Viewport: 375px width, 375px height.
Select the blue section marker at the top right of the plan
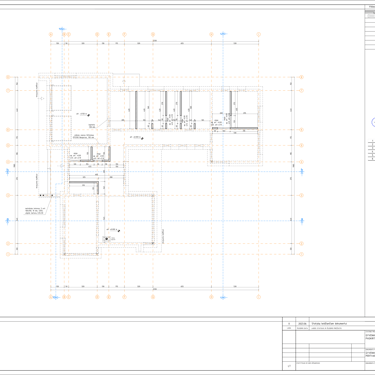(x=223, y=34)
